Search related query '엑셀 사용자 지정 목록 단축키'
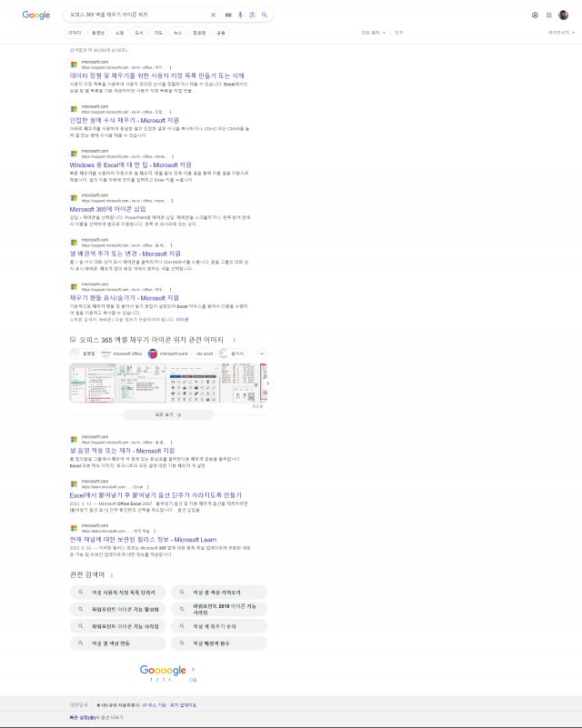 tap(118, 593)
